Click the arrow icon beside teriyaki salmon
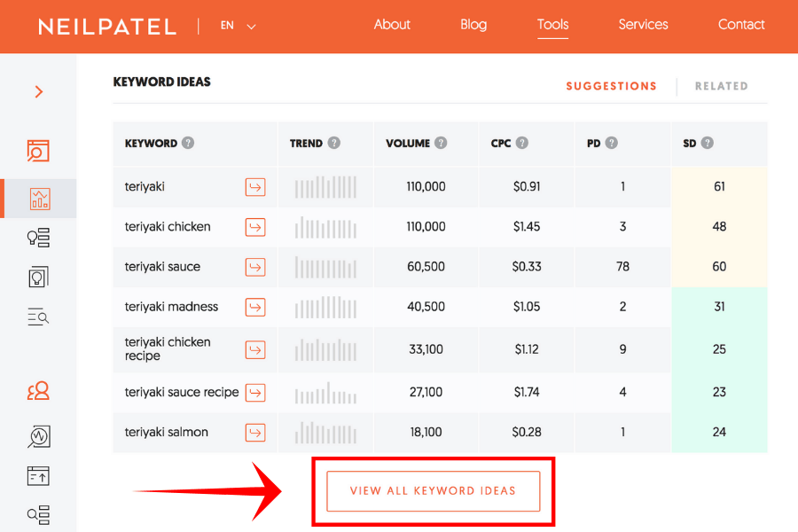Screen dimensions: 798x532 pos(255,433)
